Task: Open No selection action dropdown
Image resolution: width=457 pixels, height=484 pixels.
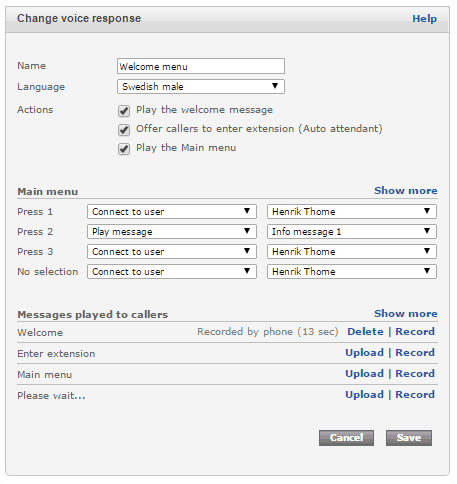Action: pos(172,272)
